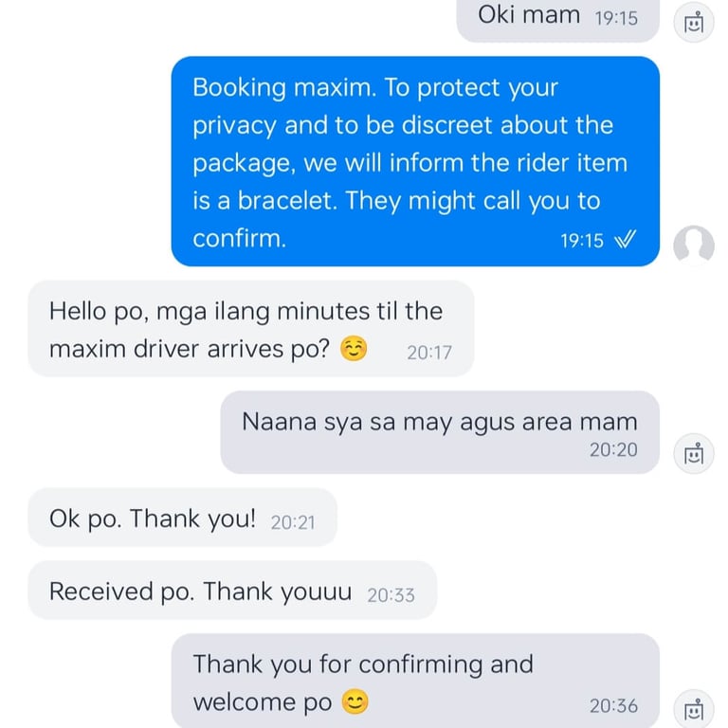Viewport: 728px width, 728px height.
Task: Tap the 20:21 timestamp
Action: 293,522
